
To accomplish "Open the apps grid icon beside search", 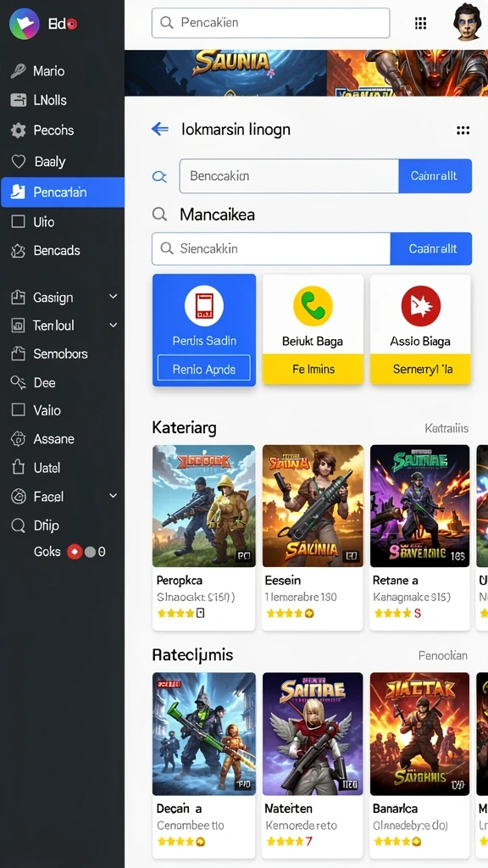I will 420,23.
